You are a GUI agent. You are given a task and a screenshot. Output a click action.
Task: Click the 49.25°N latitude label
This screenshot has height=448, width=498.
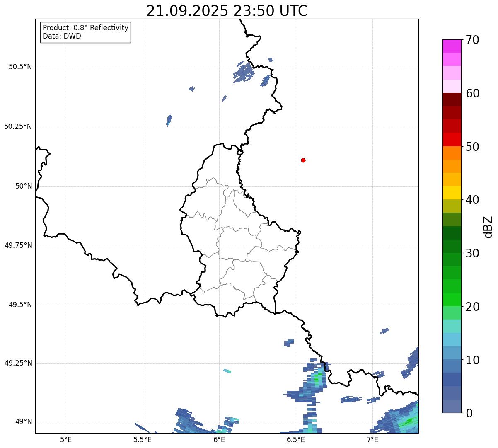click(18, 363)
